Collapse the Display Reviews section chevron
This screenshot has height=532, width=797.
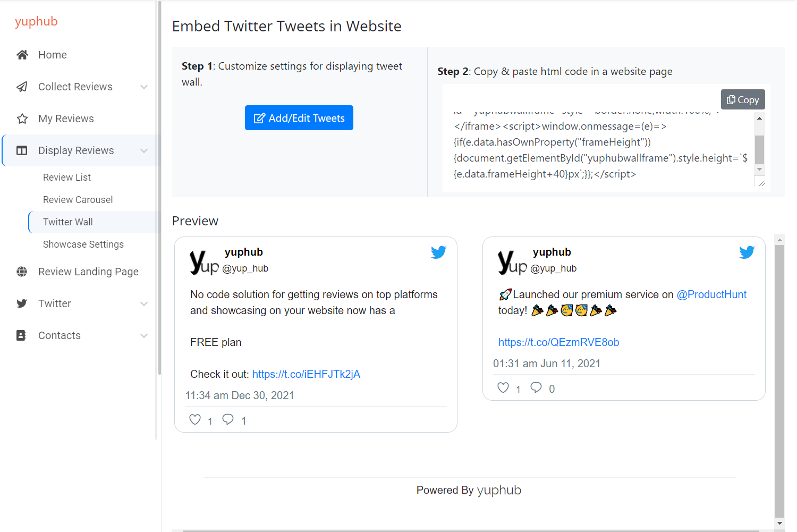(x=144, y=150)
